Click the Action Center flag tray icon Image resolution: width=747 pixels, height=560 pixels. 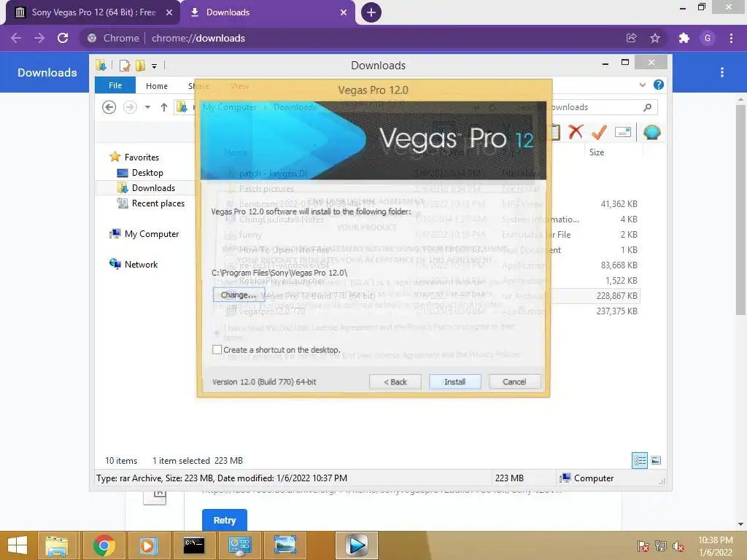[643, 546]
